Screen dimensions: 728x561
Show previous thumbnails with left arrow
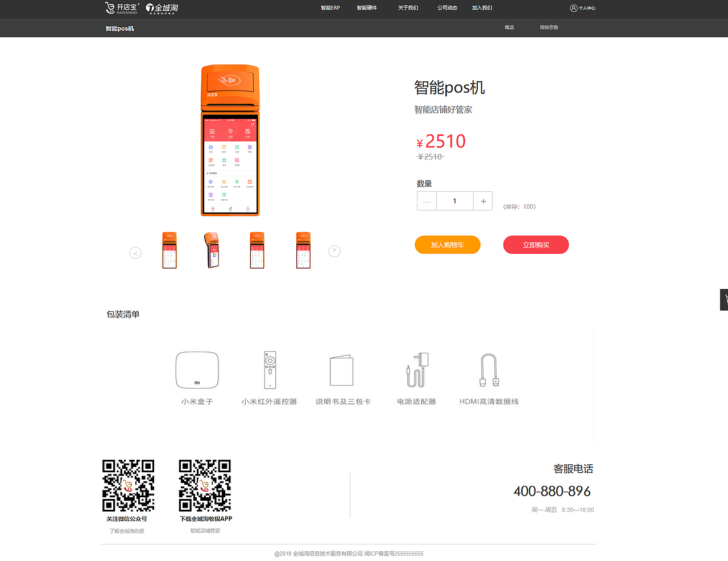135,253
